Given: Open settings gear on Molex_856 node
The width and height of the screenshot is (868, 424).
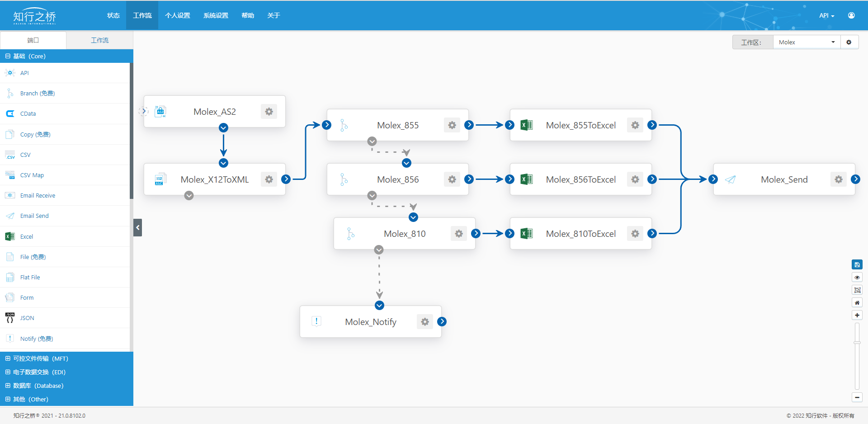Looking at the screenshot, I should click(452, 179).
